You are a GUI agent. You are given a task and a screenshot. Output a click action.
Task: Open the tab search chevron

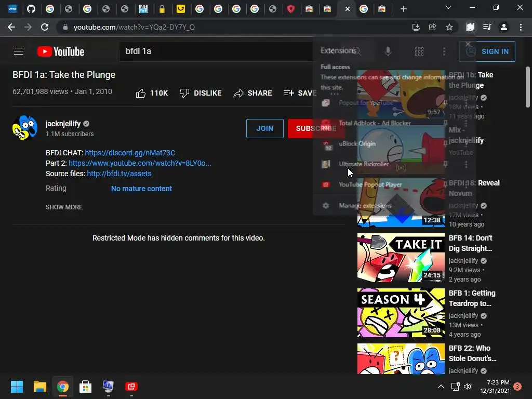click(448, 7)
